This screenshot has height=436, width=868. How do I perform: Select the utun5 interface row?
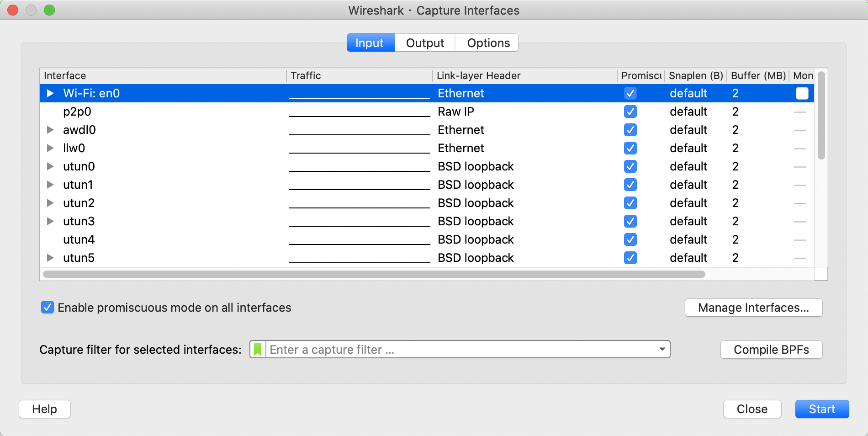(x=427, y=258)
